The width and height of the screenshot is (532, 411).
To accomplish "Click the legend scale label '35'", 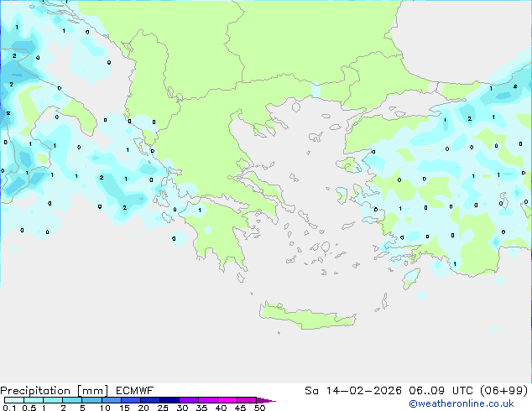I will tap(201, 408).
